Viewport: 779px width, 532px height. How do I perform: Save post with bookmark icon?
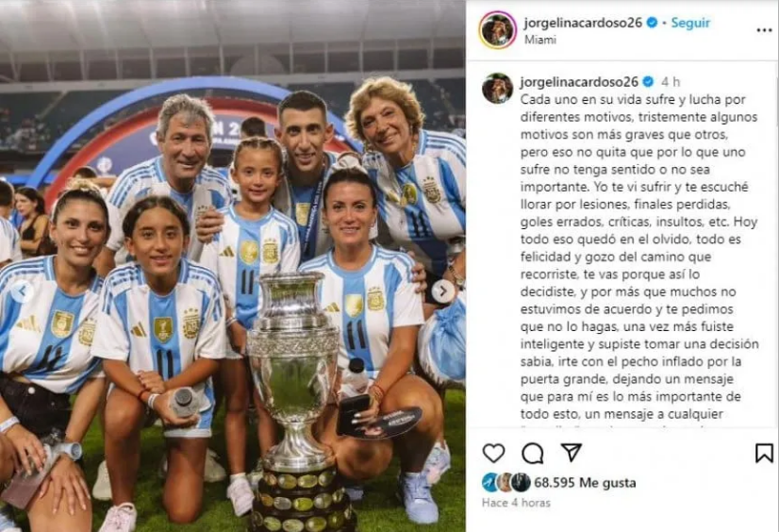(x=764, y=453)
